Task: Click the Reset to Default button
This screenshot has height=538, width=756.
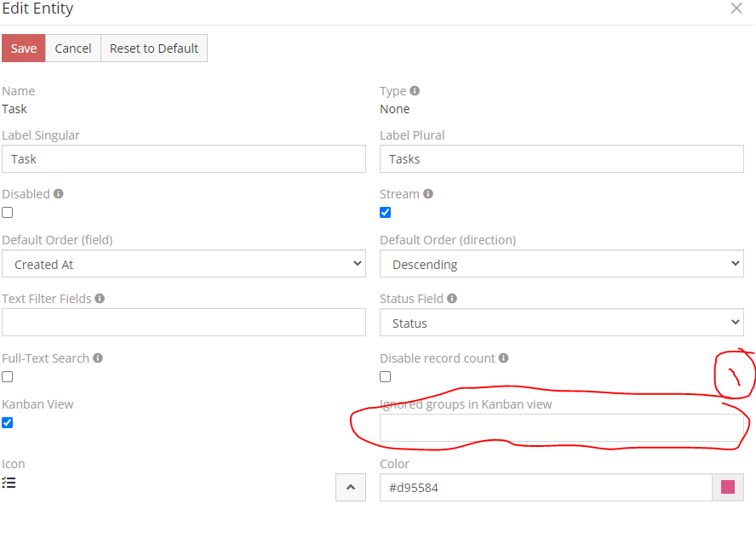Action: pyautogui.click(x=154, y=49)
